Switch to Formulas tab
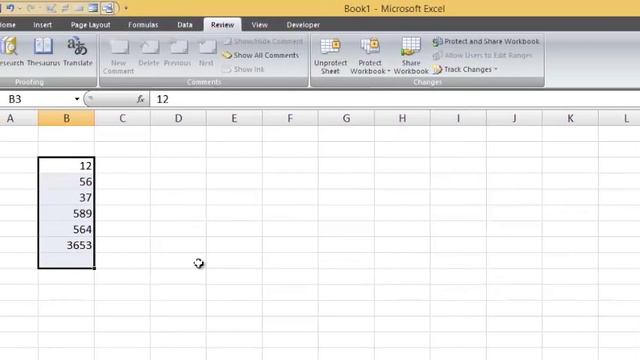The image size is (640, 360). pyautogui.click(x=143, y=25)
